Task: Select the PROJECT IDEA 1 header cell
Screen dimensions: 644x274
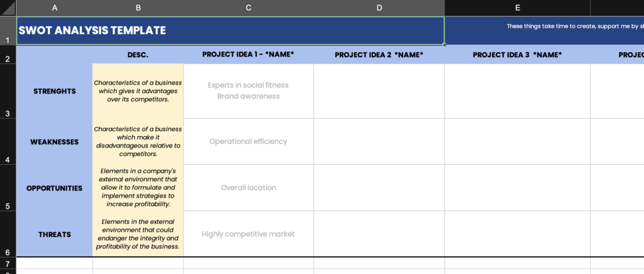Action: pos(249,55)
